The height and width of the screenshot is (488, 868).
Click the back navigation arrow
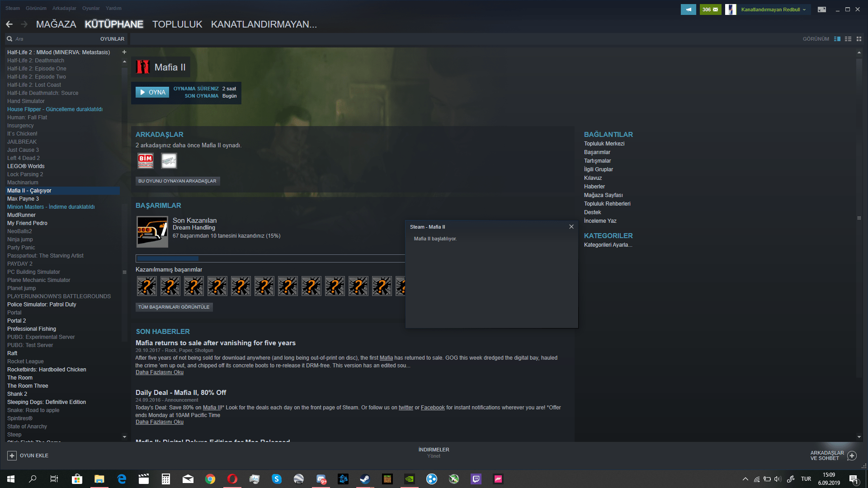9,24
